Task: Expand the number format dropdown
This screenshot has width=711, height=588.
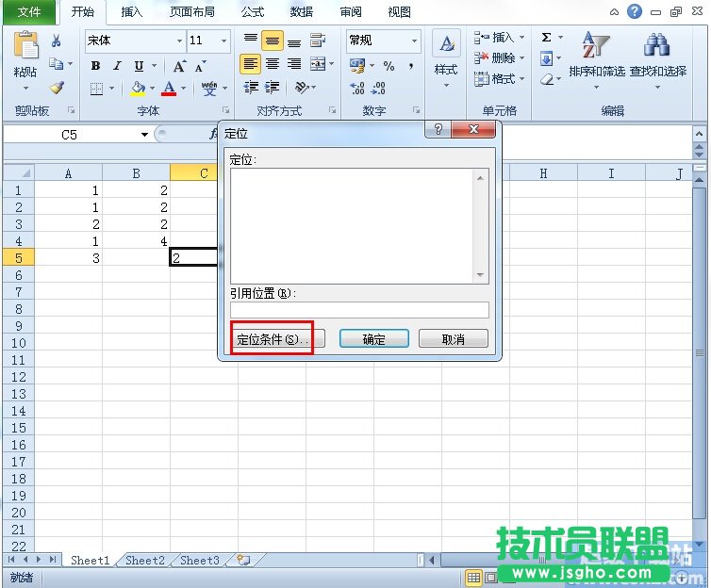Action: [414, 41]
